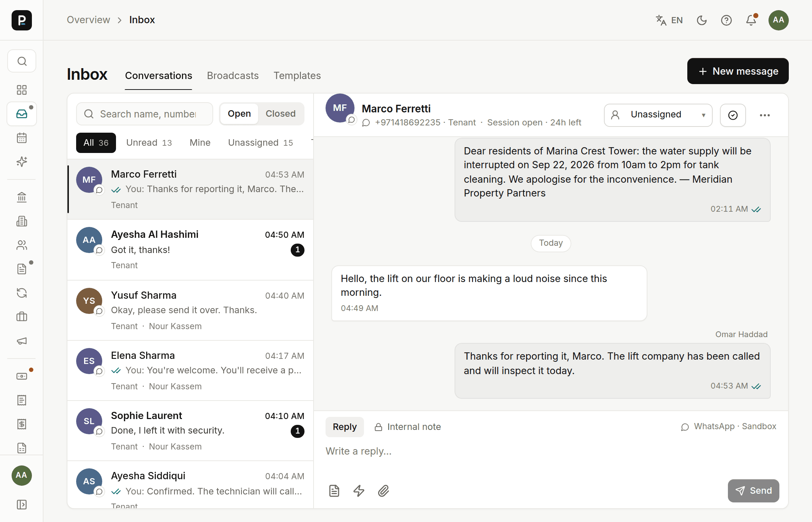This screenshot has height=522, width=812.
Task: Open the Yusuf Sharma conversation
Action: [x=190, y=310]
